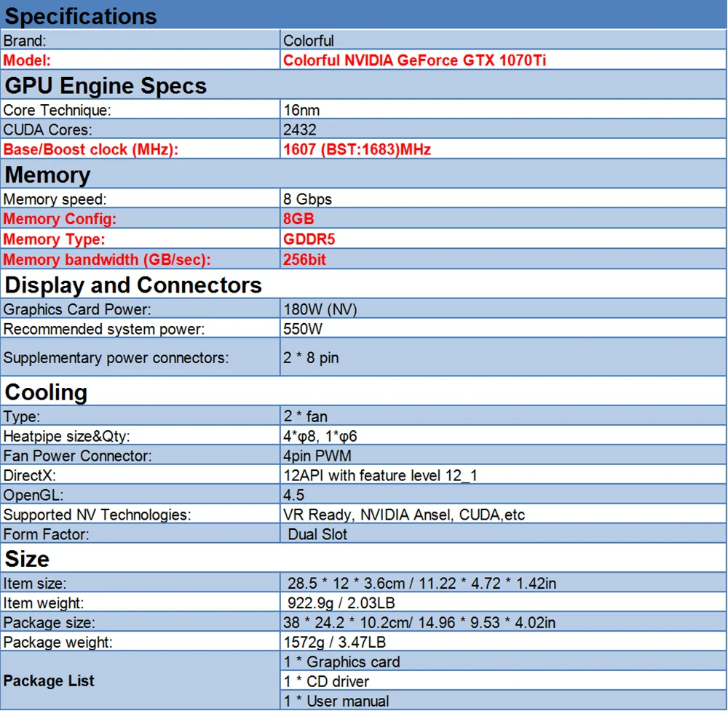
Task: Click the '1 * Graphics card' entry
Action: (341, 662)
